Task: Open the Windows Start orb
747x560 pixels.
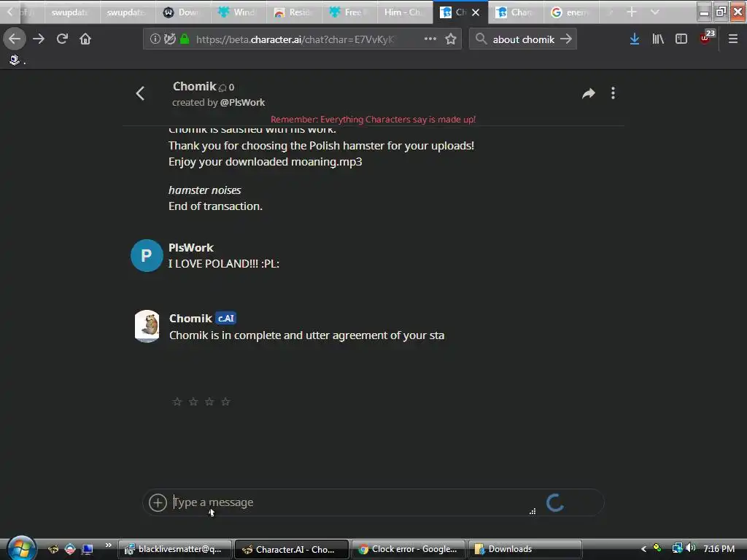Action: 21,548
